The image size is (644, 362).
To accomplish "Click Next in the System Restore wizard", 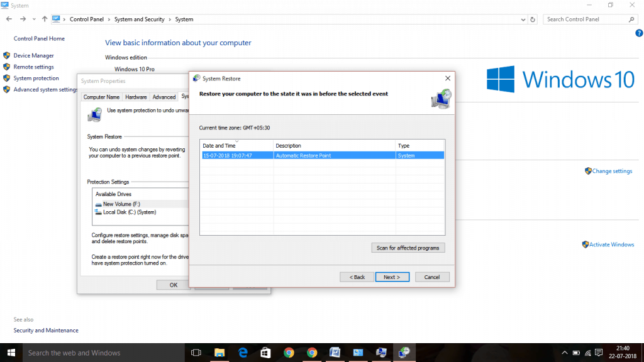I will click(x=392, y=277).
